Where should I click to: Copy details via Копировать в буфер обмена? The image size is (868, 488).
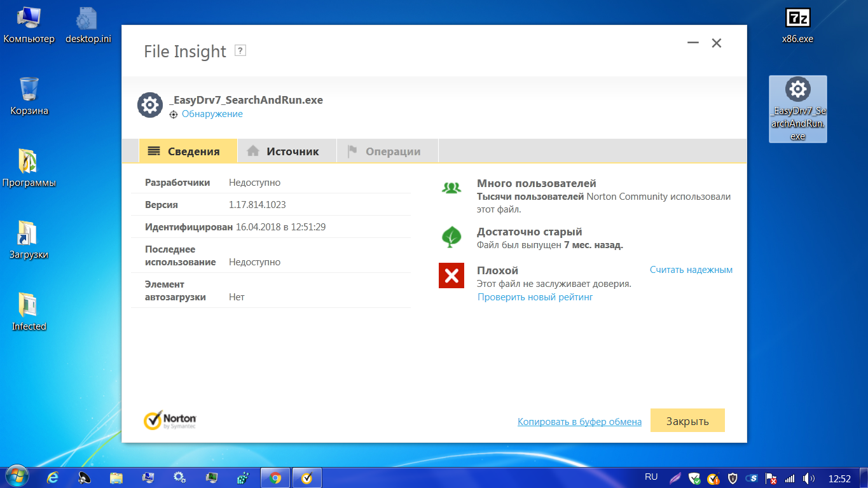(x=579, y=421)
